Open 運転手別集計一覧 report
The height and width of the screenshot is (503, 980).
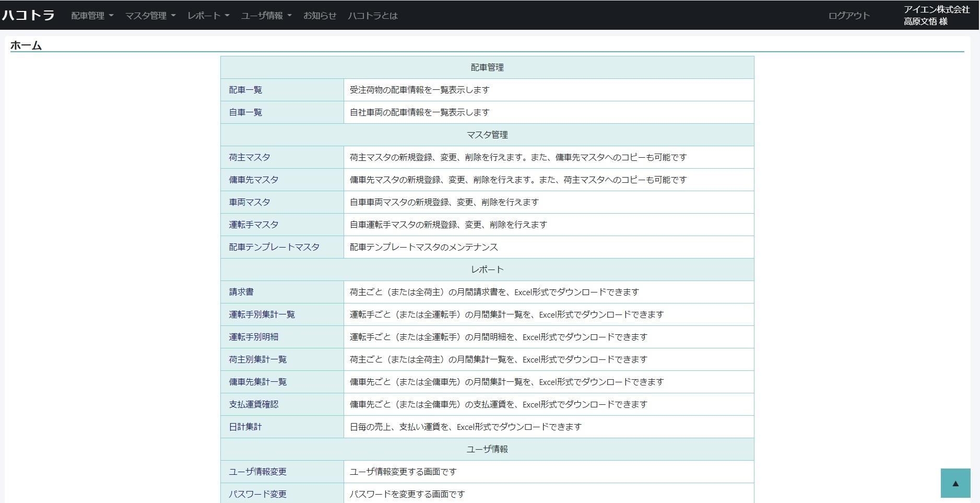pyautogui.click(x=262, y=314)
